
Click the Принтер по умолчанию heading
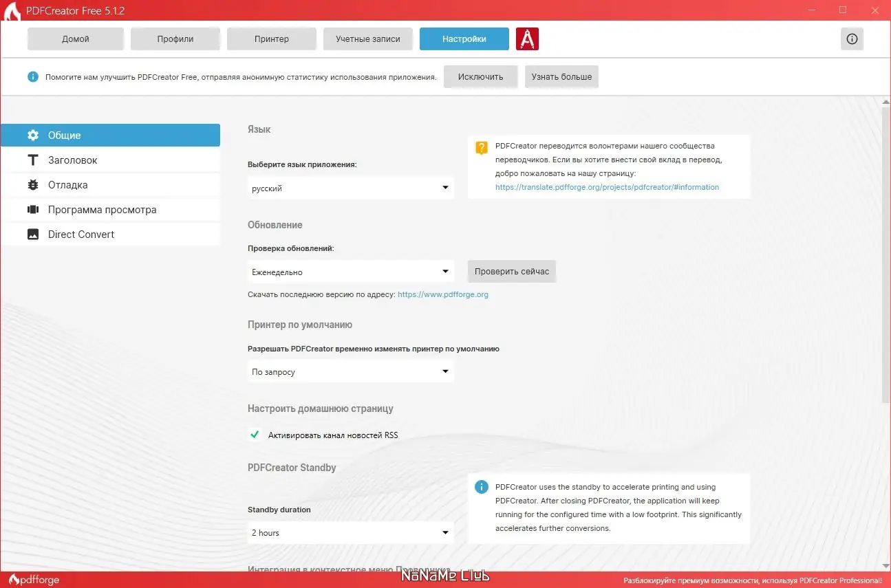click(x=300, y=325)
